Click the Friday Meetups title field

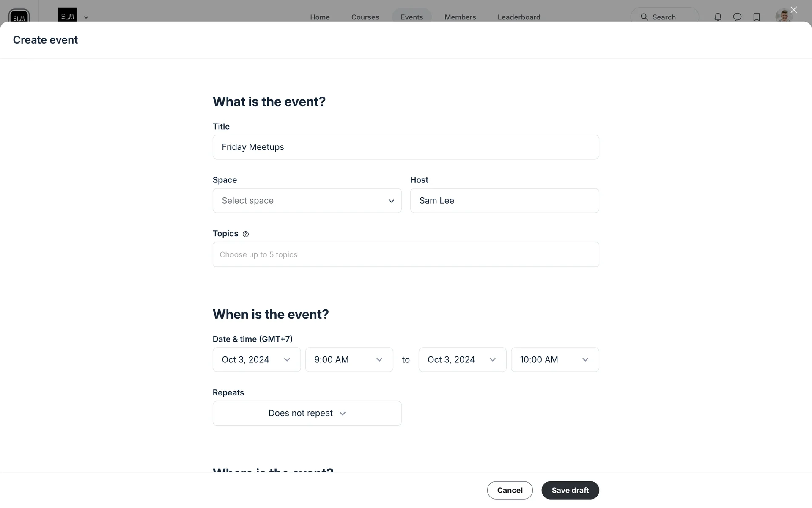pos(406,147)
